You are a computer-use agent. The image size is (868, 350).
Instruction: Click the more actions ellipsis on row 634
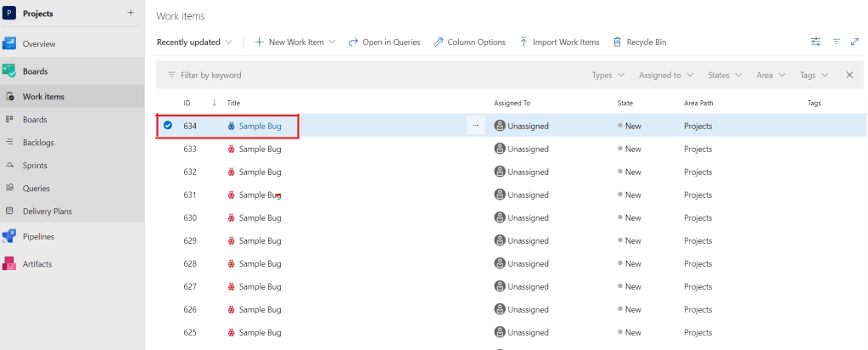coord(475,126)
